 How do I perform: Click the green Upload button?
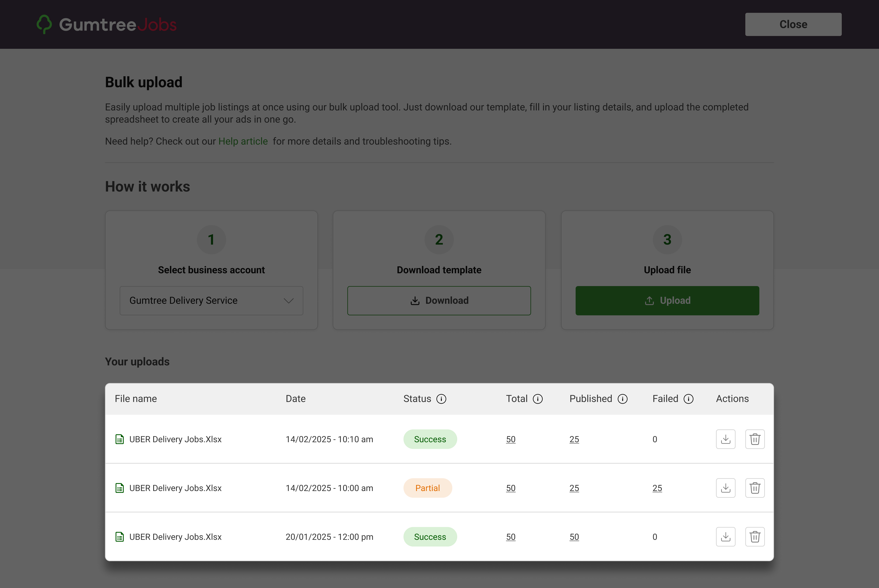click(667, 301)
